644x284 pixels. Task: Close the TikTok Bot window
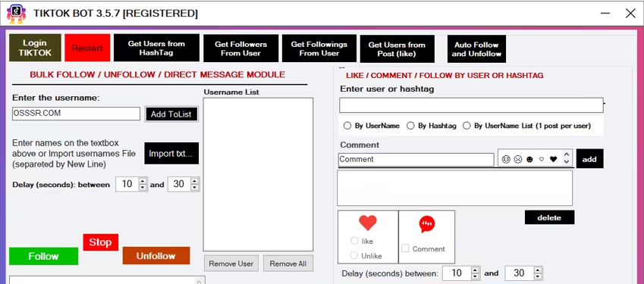(x=630, y=13)
